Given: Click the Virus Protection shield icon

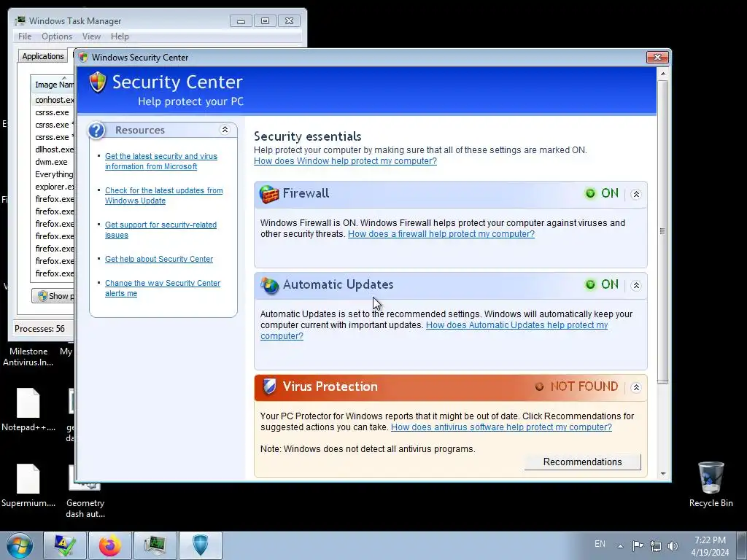Looking at the screenshot, I should (x=269, y=386).
